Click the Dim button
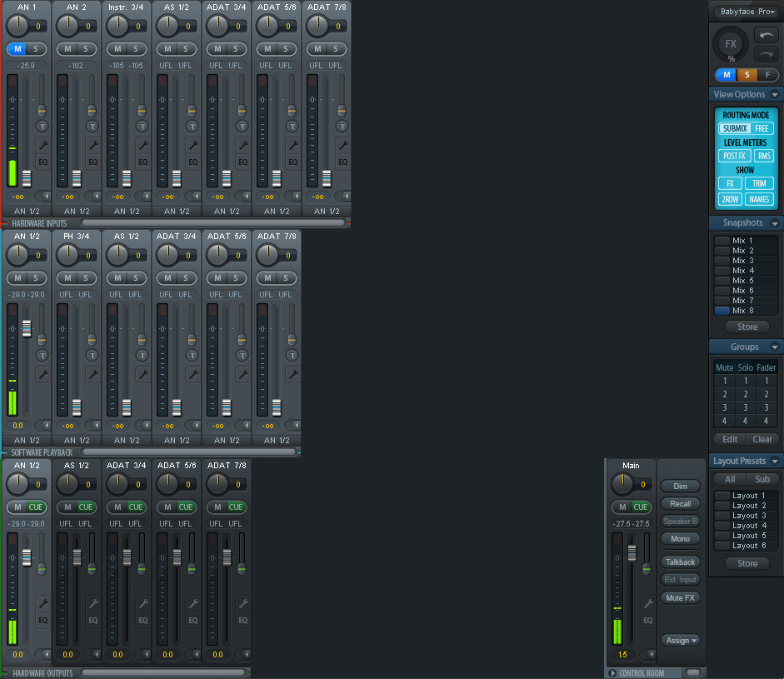Image resolution: width=784 pixels, height=679 pixels. 681,486
